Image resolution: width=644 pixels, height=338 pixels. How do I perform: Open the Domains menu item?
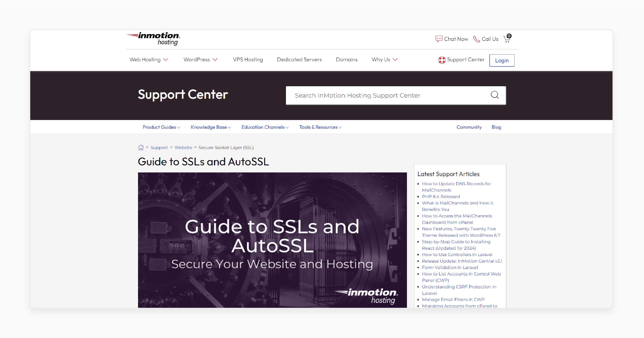[x=346, y=59]
